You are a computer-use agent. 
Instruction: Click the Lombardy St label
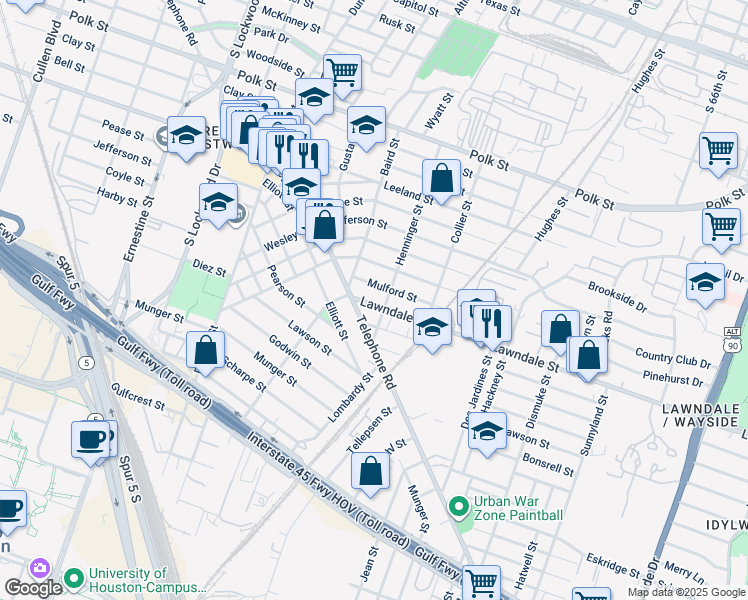tap(350, 398)
